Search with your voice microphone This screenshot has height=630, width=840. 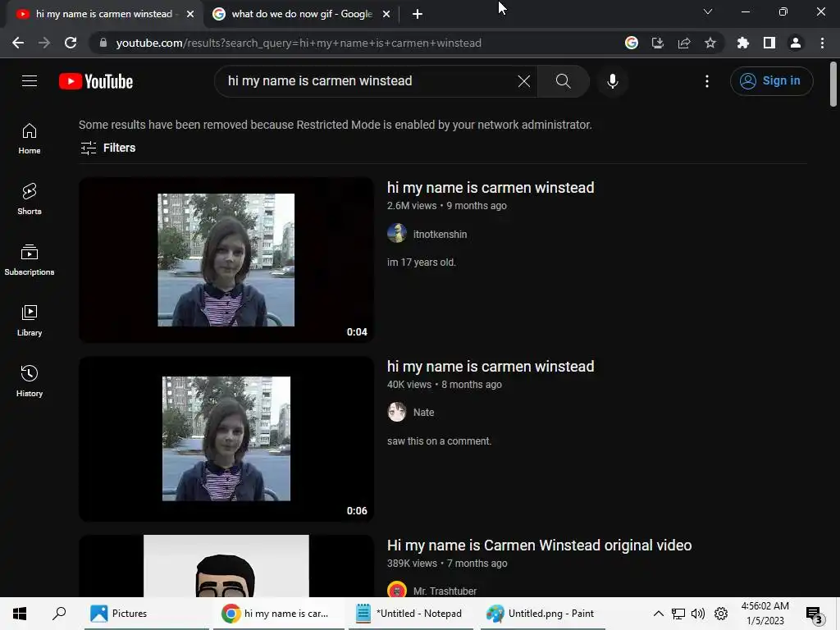tap(612, 81)
